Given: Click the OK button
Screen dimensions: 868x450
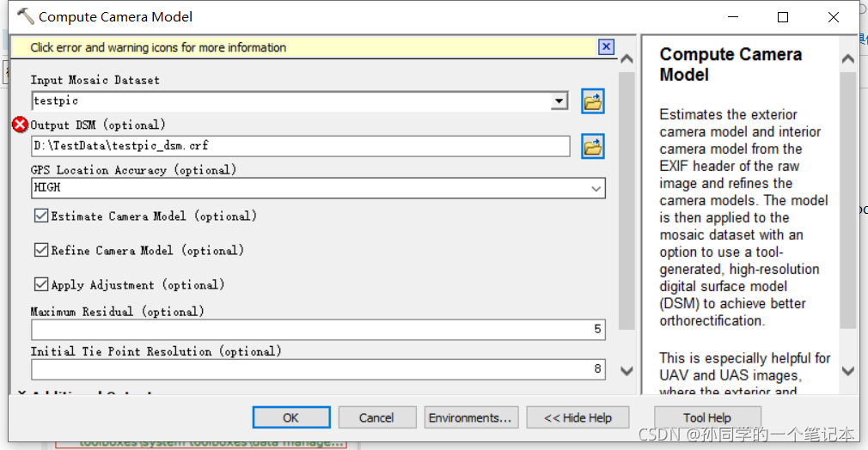Looking at the screenshot, I should [291, 417].
